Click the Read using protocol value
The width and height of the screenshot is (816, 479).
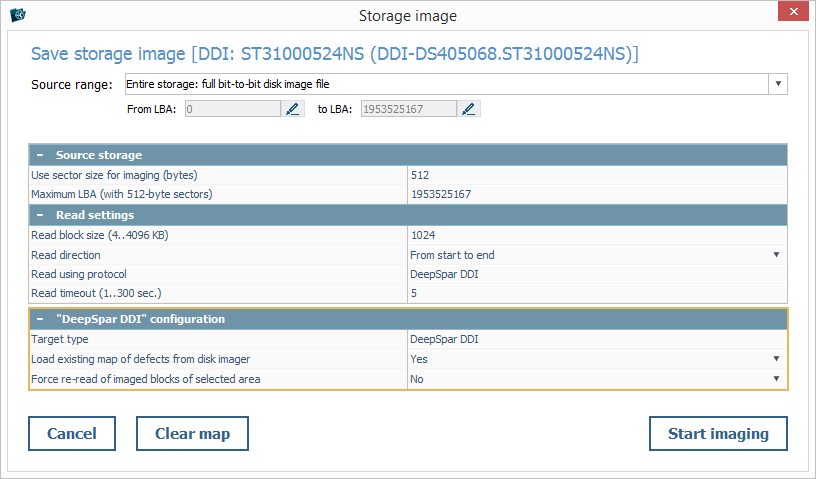click(596, 274)
